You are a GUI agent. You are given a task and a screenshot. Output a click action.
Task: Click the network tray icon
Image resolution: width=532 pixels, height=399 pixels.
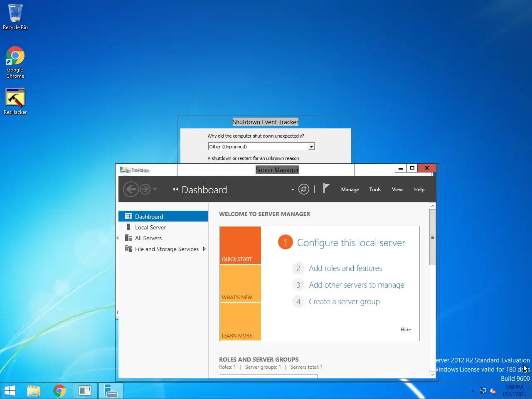click(x=483, y=391)
